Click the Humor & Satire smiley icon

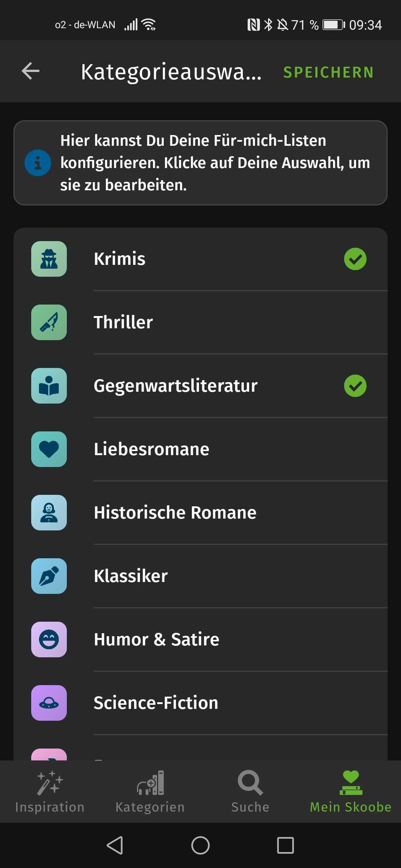pyautogui.click(x=49, y=640)
